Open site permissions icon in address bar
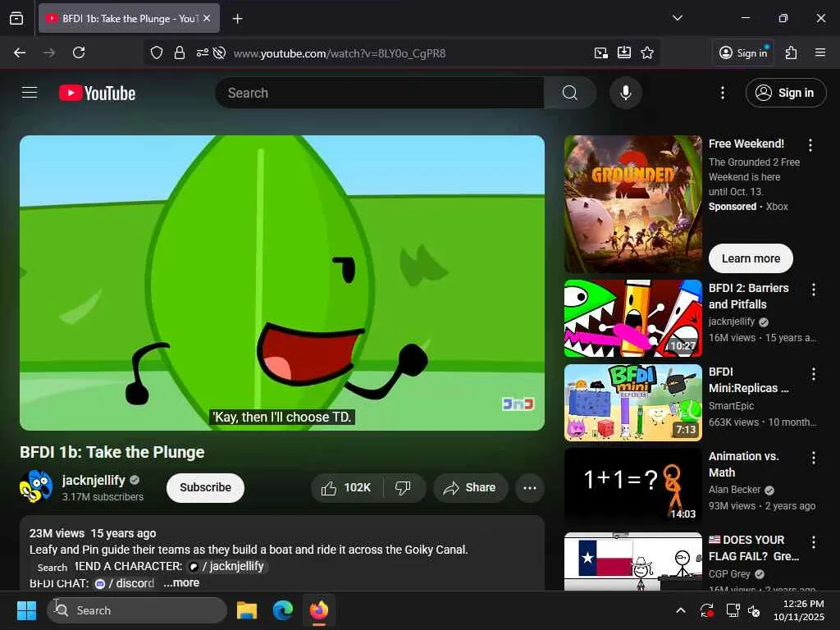The image size is (840, 630). [x=202, y=52]
